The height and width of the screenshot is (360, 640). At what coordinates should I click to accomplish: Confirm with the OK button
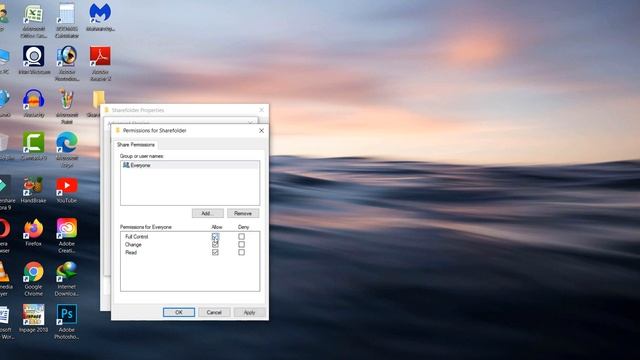179,312
